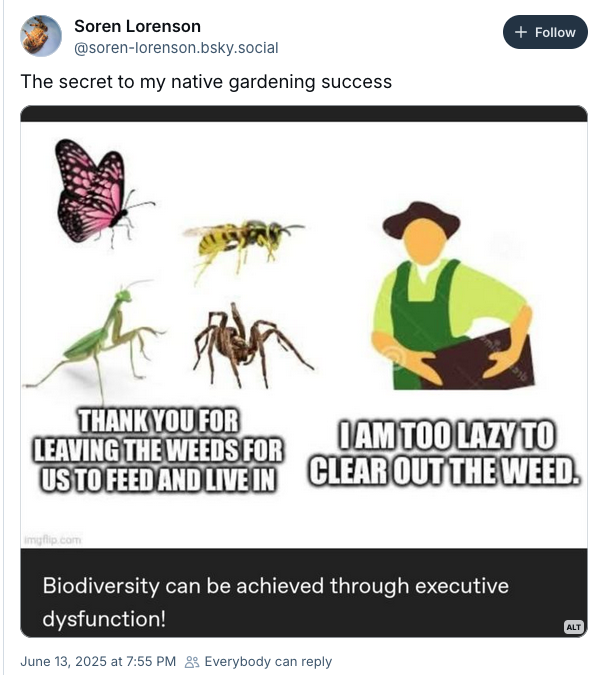
Task: Open the "Everybody can reply" setting
Action: (268, 661)
